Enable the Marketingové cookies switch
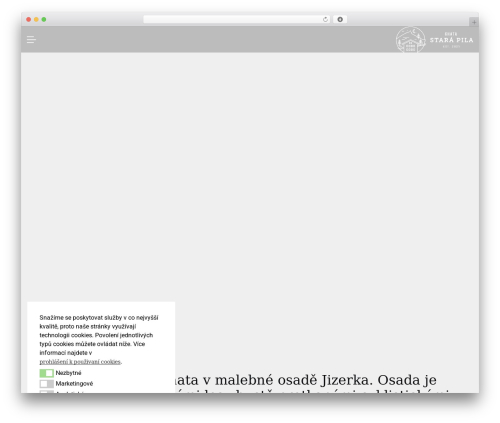The height and width of the screenshot is (423, 500). click(x=46, y=384)
